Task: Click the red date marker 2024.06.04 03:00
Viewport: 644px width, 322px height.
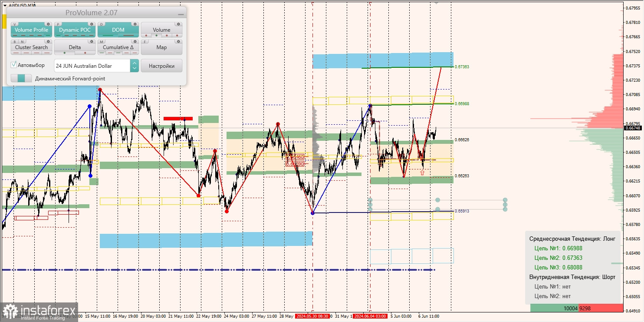Action: pyautogui.click(x=369, y=316)
